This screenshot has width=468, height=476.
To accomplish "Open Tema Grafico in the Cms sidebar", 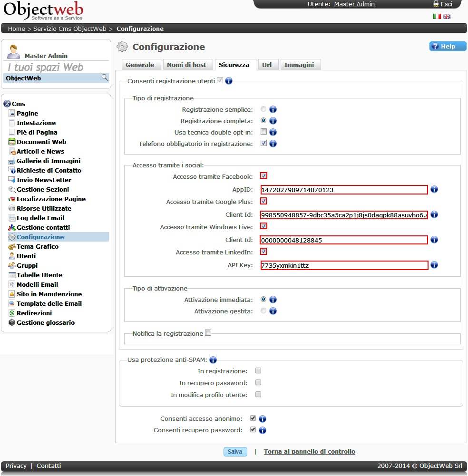I will click(38, 246).
